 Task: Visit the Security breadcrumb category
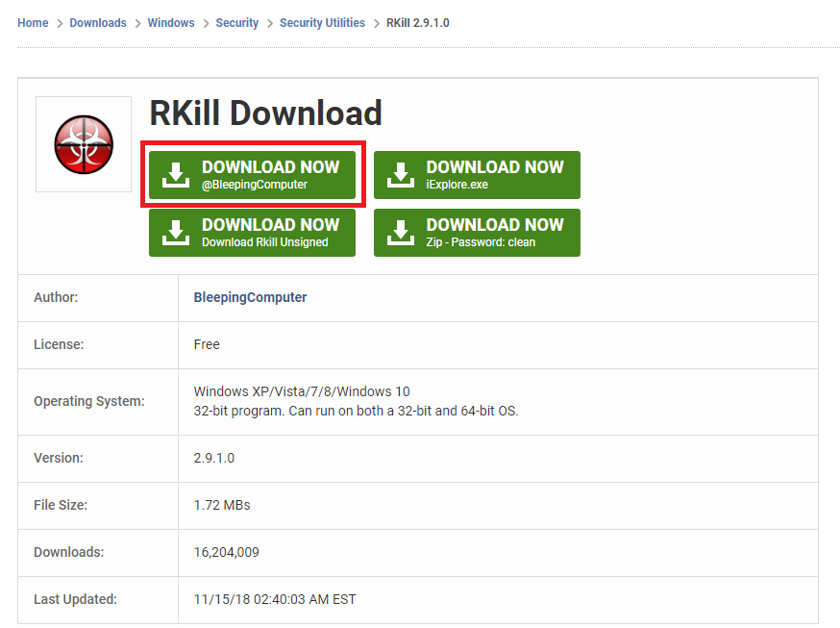pos(236,22)
